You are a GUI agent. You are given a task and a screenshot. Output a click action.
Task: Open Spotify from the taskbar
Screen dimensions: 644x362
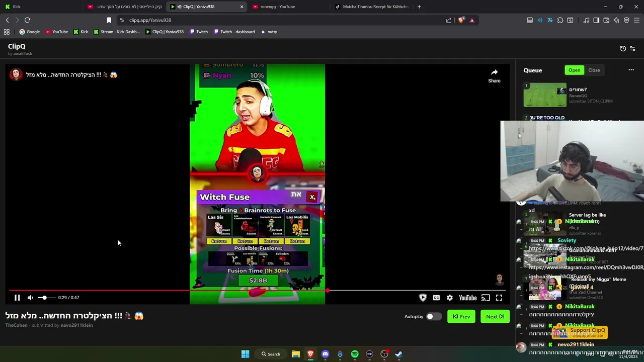coord(355,354)
